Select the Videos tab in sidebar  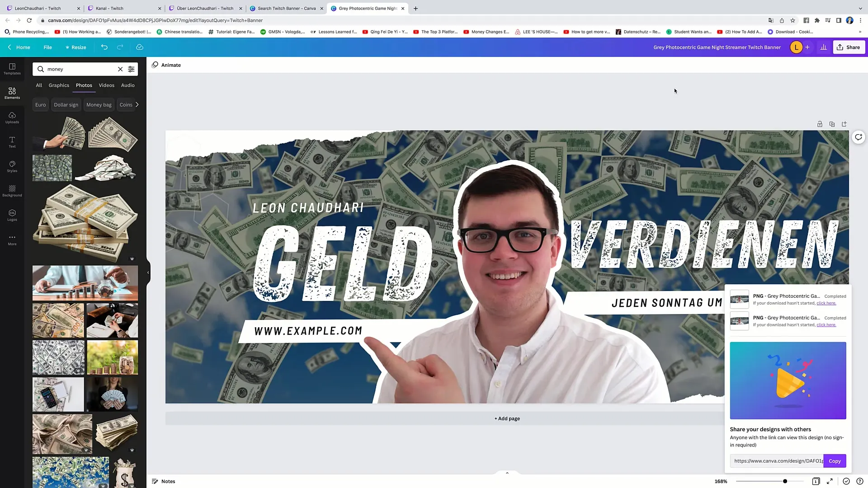tap(106, 84)
